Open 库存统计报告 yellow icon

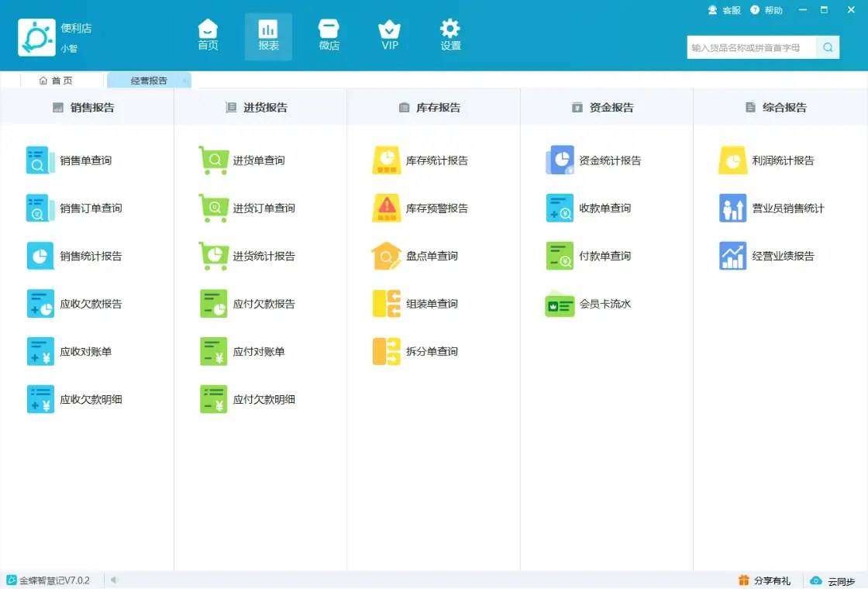(387, 160)
